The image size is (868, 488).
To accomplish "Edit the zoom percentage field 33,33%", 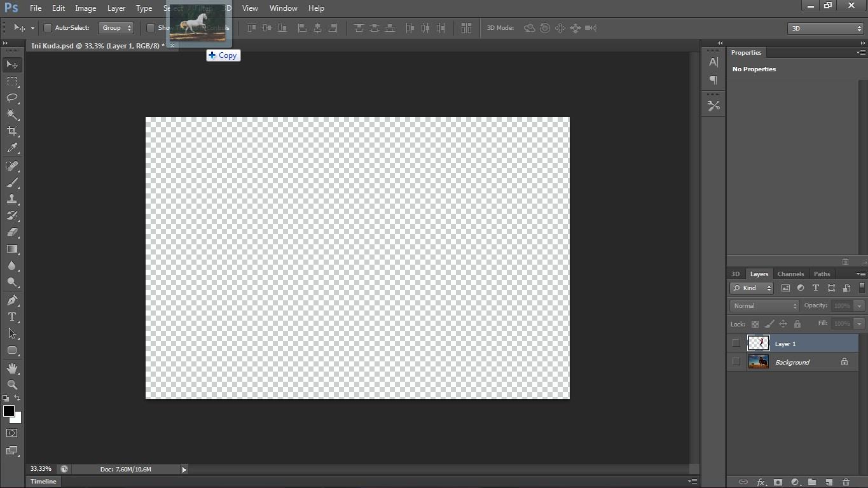I will point(41,469).
